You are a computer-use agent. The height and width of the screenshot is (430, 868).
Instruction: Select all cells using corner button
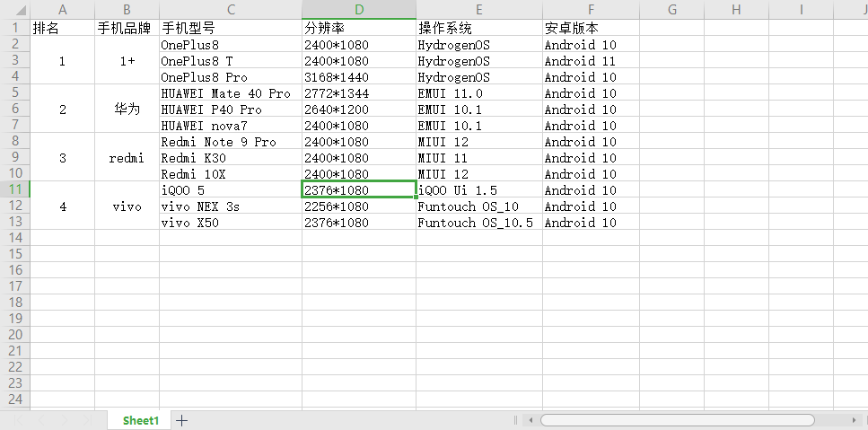click(x=15, y=9)
